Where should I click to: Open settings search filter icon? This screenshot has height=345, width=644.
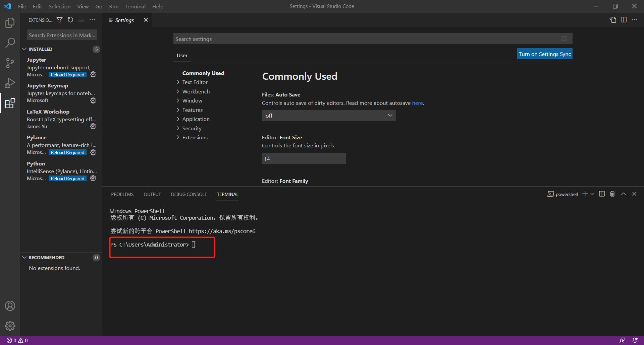click(x=564, y=39)
